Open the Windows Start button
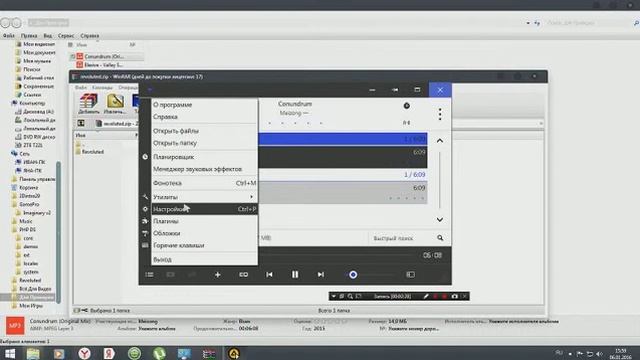The image size is (640, 360). 10,353
